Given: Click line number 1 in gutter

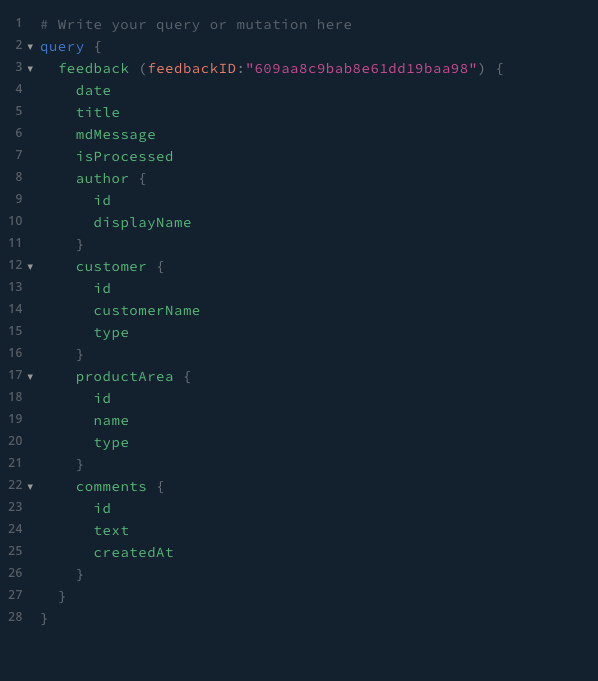Looking at the screenshot, I should click(19, 23).
